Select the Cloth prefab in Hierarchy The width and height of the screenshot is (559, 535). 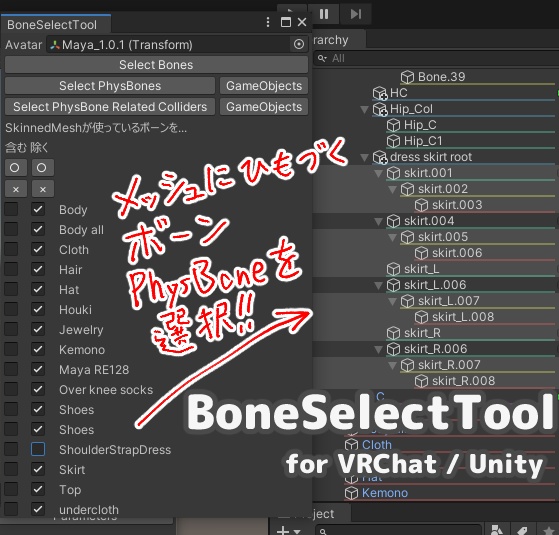[376, 445]
